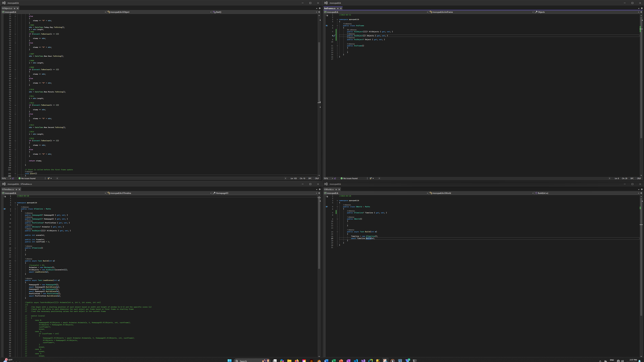Close the GWorld.cs tab
The height and width of the screenshot is (362, 644).
point(339,189)
